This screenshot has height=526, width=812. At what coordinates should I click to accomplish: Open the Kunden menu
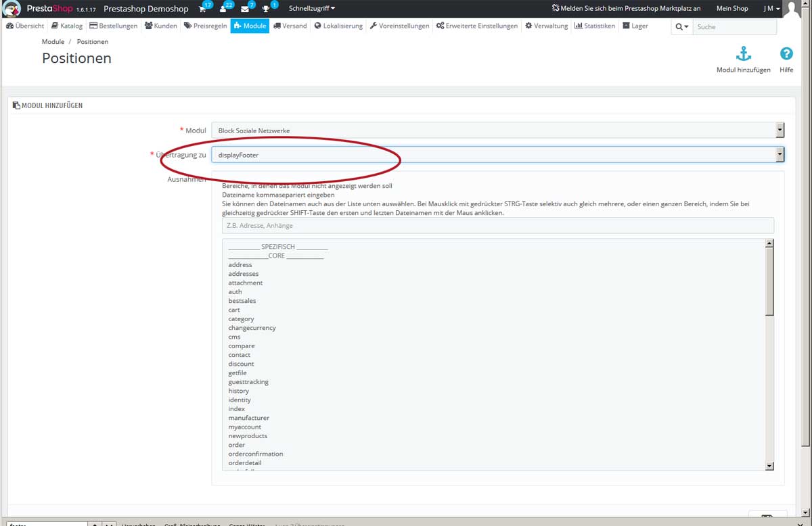point(161,26)
